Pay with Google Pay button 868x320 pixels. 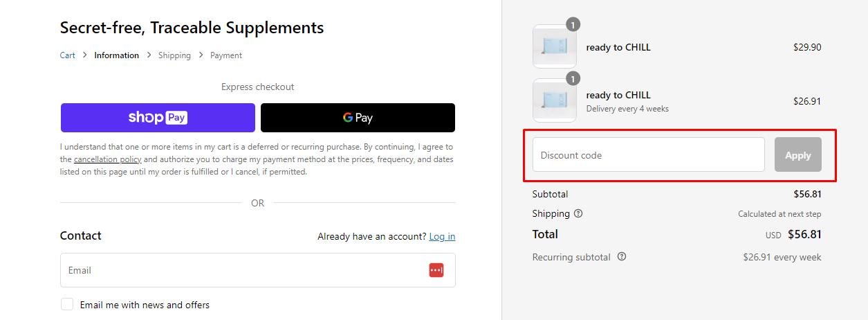358,118
